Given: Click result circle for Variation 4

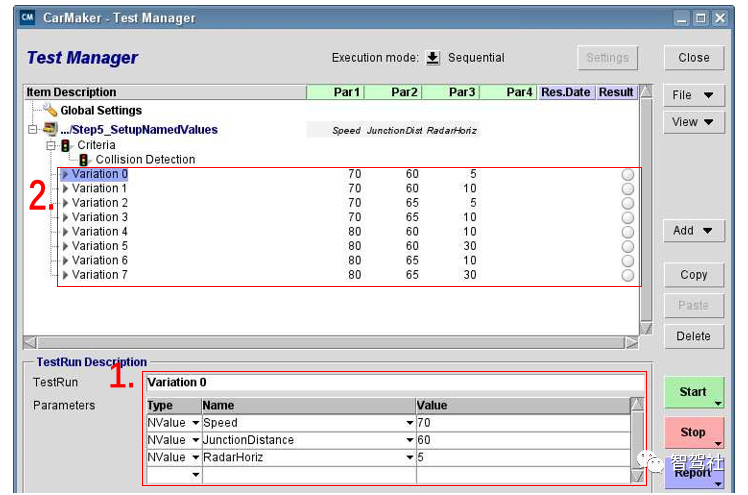Looking at the screenshot, I should tap(628, 232).
